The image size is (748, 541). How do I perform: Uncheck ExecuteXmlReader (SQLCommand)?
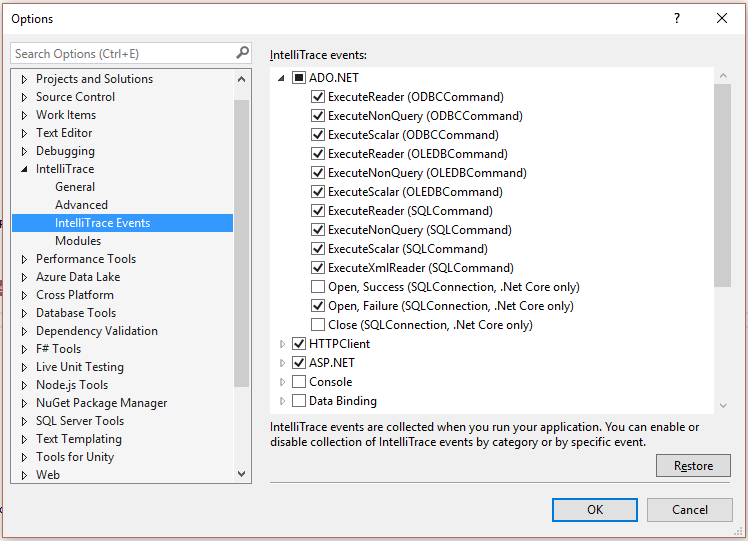(318, 268)
